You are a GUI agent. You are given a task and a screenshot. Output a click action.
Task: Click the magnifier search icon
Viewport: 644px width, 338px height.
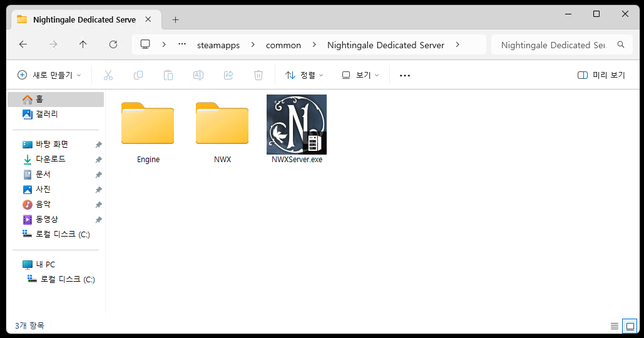[621, 45]
